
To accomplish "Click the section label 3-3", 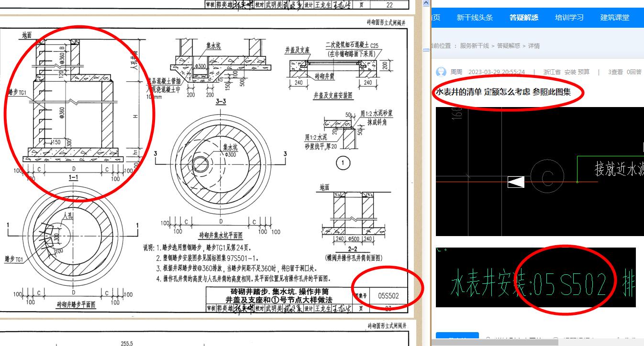I will pos(221,102).
